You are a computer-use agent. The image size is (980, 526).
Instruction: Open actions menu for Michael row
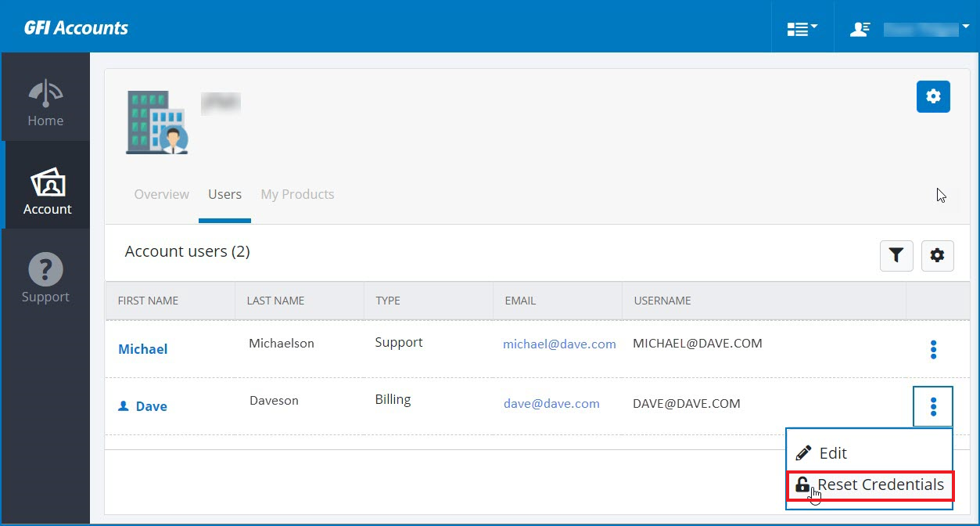tap(933, 350)
